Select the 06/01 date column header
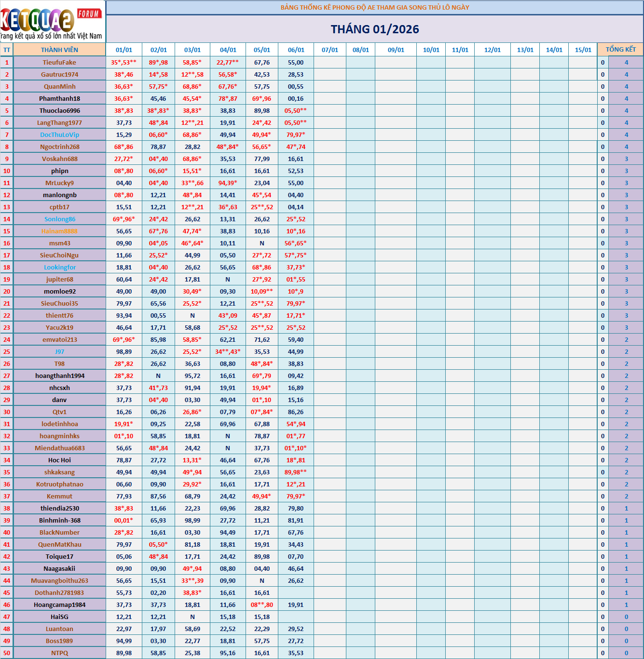Screen dimensions: 644x659 pyautogui.click(x=296, y=50)
